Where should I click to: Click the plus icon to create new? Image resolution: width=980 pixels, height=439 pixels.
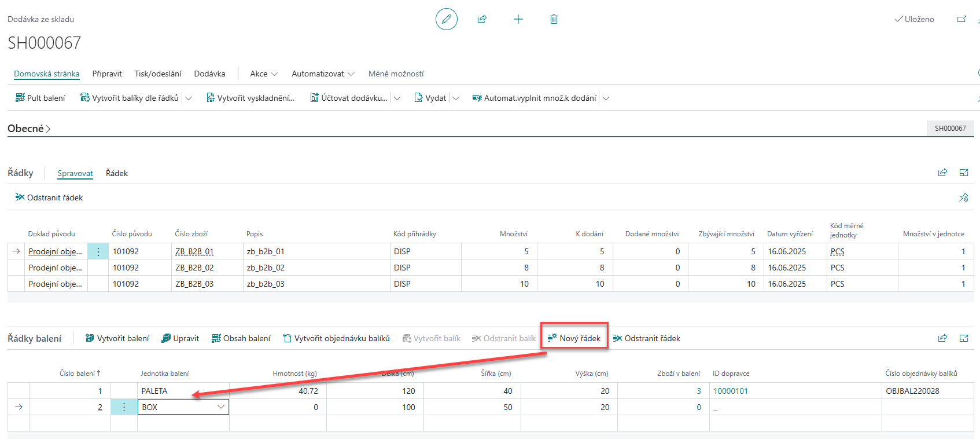point(518,19)
